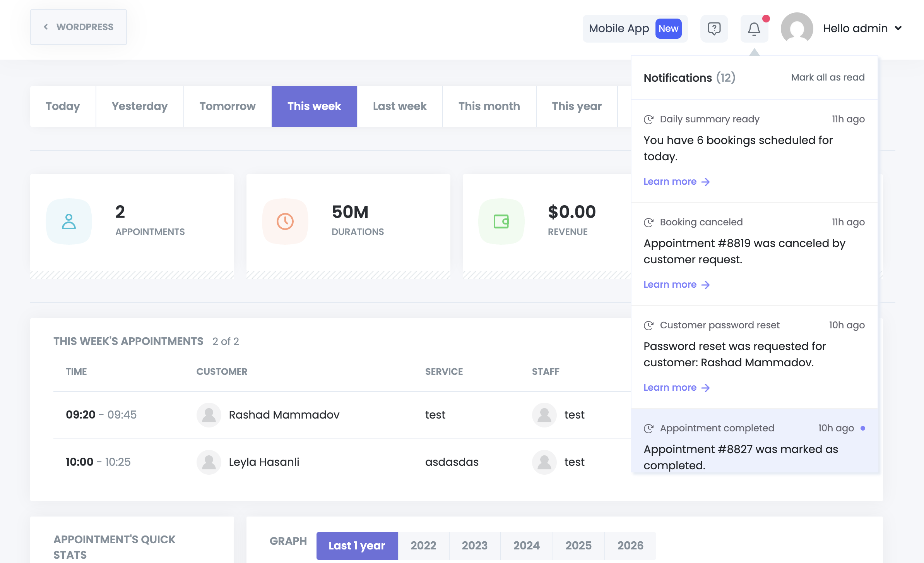Open the This month tab
Viewport: 924px width, 563px height.
[x=489, y=106]
